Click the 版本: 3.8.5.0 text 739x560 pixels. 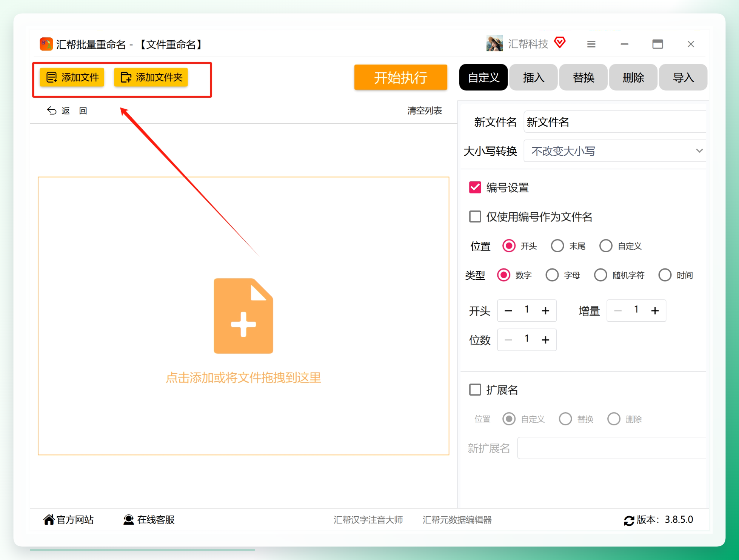point(665,520)
